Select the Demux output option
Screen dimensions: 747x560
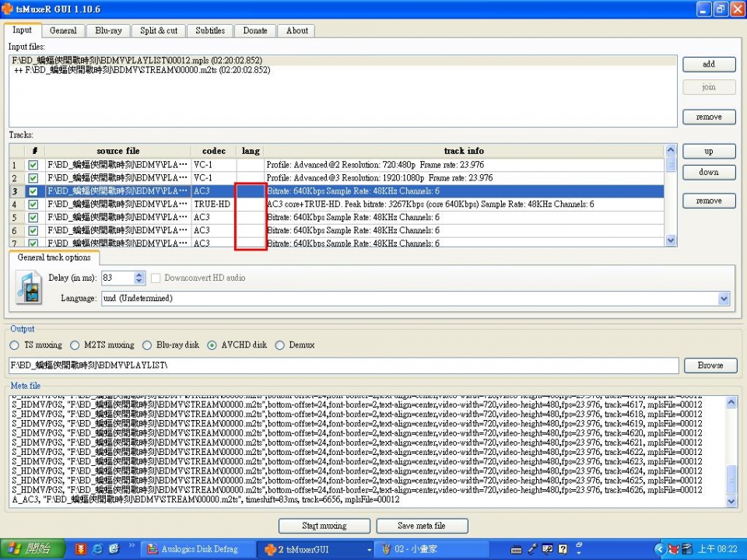click(x=282, y=345)
